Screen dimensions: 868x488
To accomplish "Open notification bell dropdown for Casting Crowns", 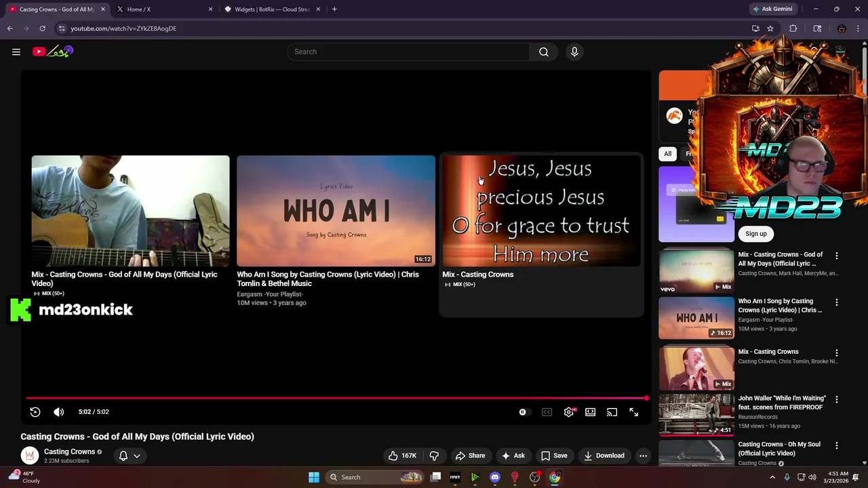I will [130, 456].
